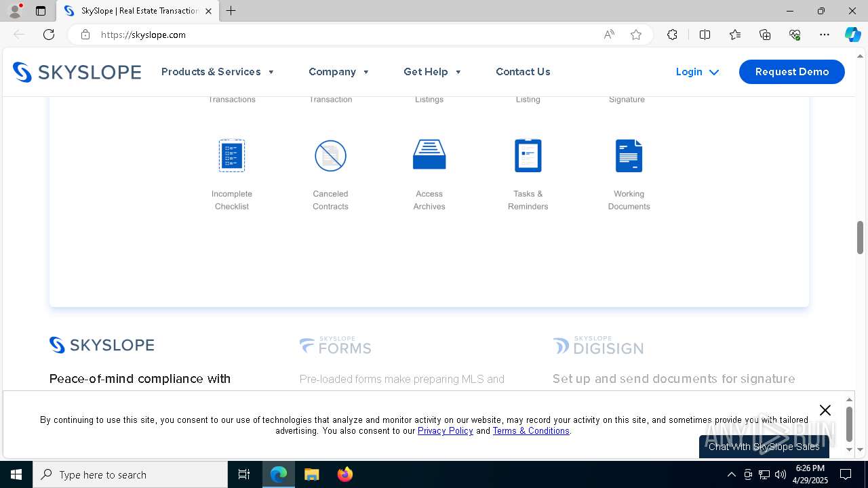Screen dimensions: 868x488
Task: Open the Incomplete Checklist icon
Action: click(232, 155)
